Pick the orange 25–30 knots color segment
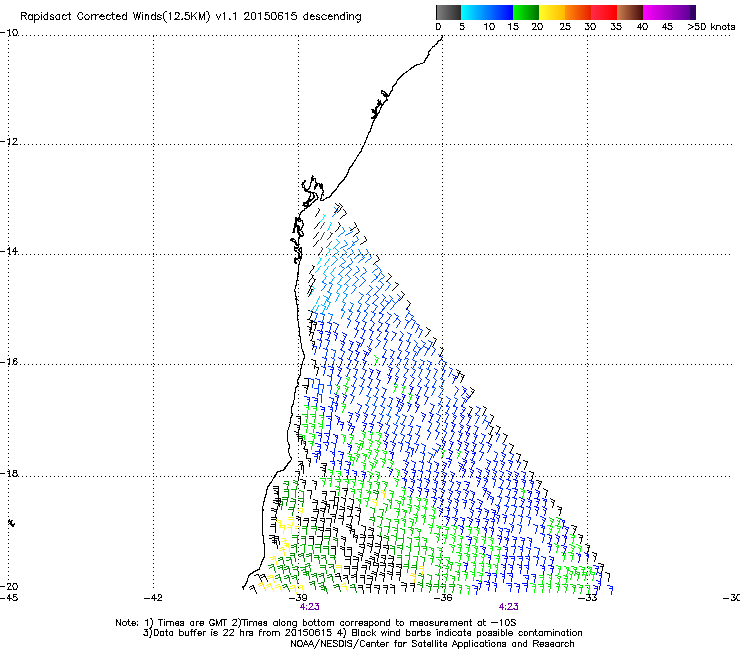Viewport: 740px width, 650px height. (578, 12)
